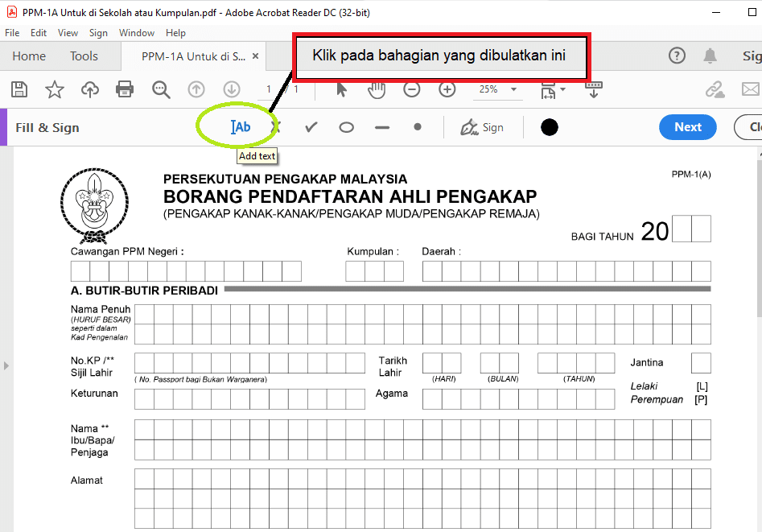Open the Window menu
This screenshot has height=532, width=762.
click(137, 32)
